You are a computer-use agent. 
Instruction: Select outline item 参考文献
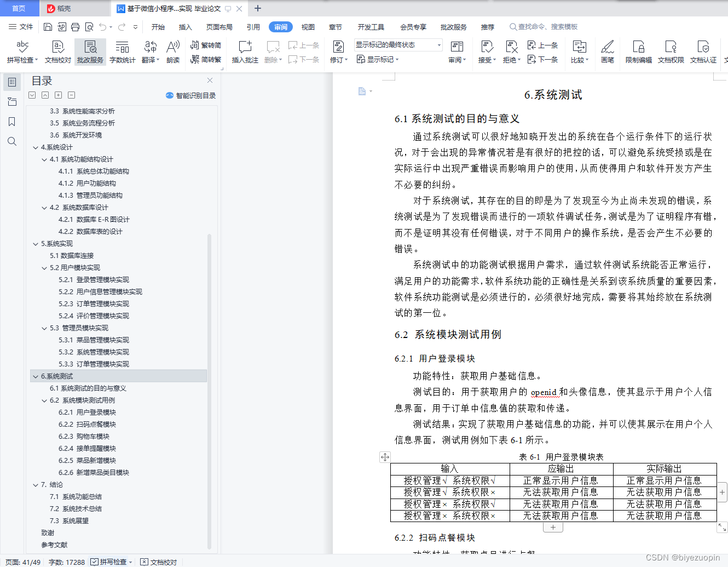(54, 545)
